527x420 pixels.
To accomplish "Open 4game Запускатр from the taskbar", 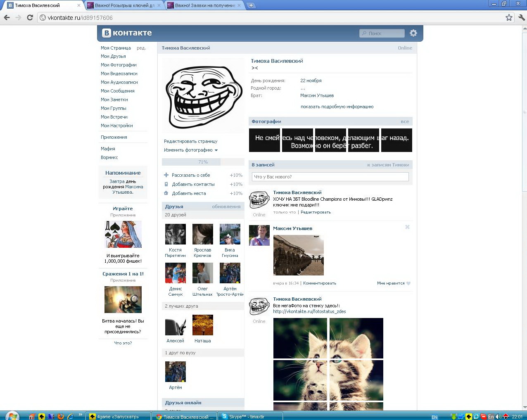I will [x=119, y=417].
